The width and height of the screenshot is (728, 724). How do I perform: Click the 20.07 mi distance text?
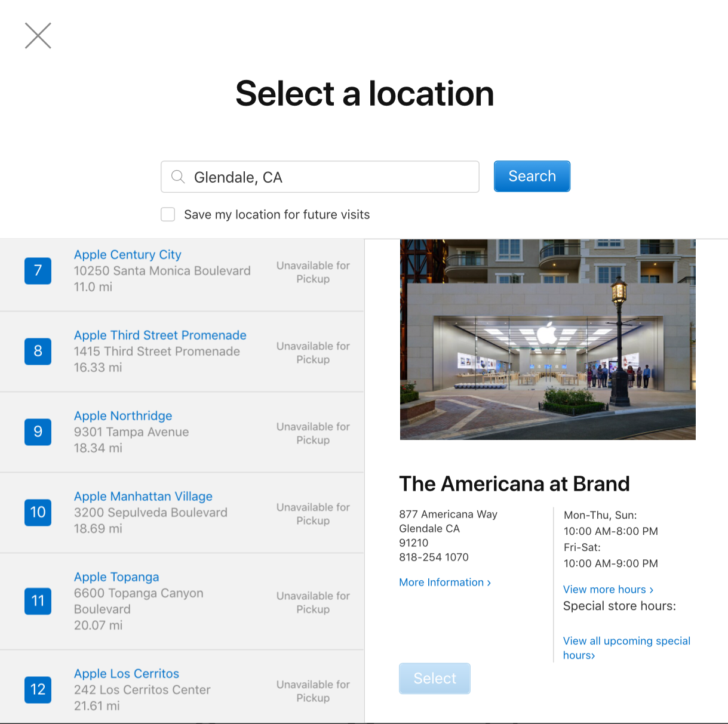(x=98, y=626)
